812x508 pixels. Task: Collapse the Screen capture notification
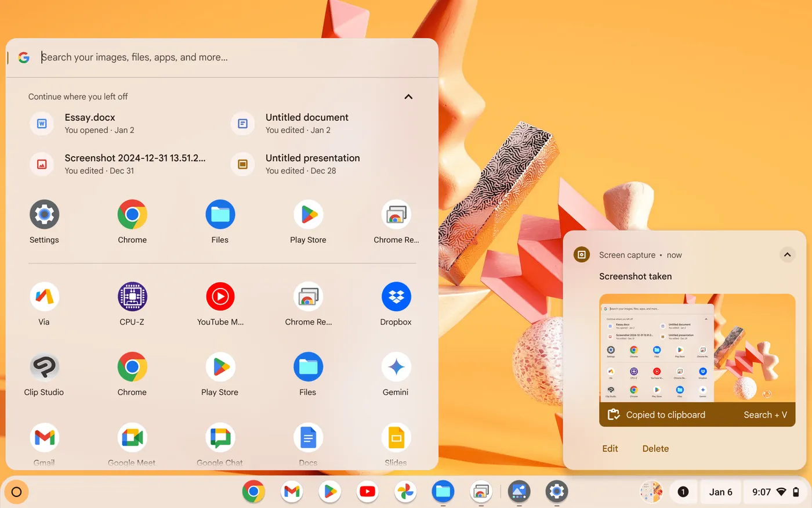[x=787, y=254]
